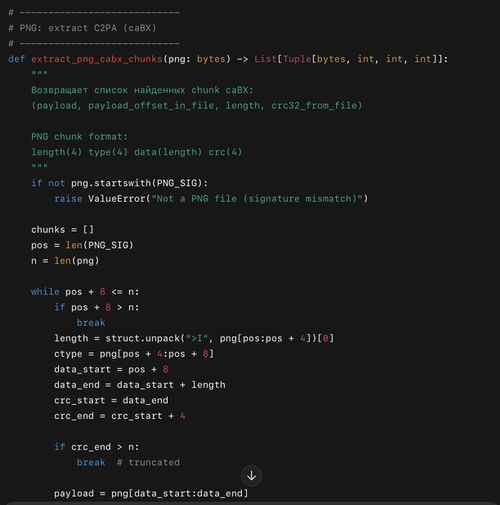The width and height of the screenshot is (500, 505).
Task: Place cursor on the 'def' keyword
Action: click(17, 59)
